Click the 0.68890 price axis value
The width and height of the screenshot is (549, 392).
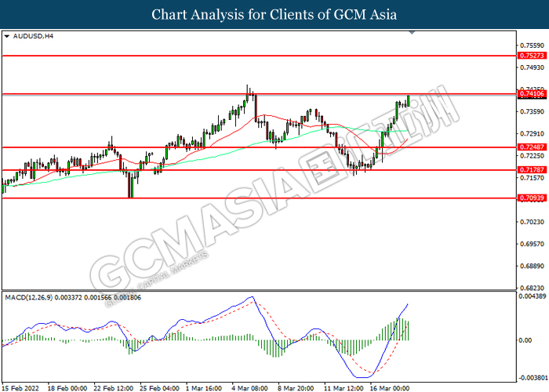coord(533,266)
